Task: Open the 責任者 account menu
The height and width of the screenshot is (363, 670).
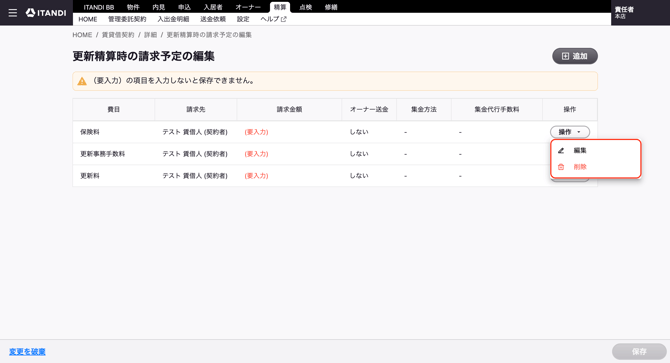Action: [x=624, y=12]
